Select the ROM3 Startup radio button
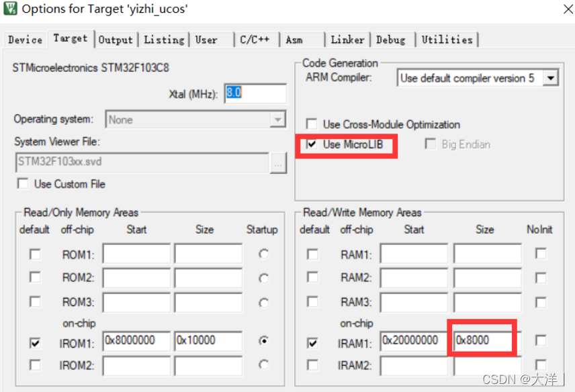575x392 pixels. tap(263, 303)
